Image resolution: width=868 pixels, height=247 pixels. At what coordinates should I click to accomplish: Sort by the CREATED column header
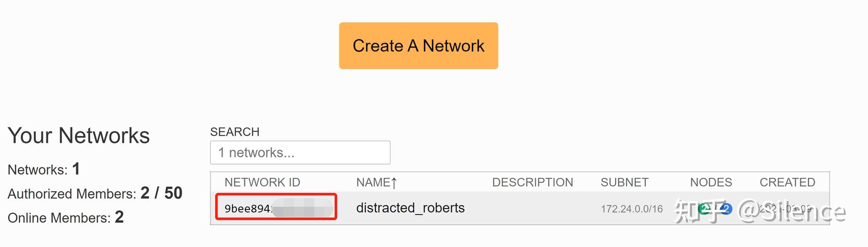[787, 182]
